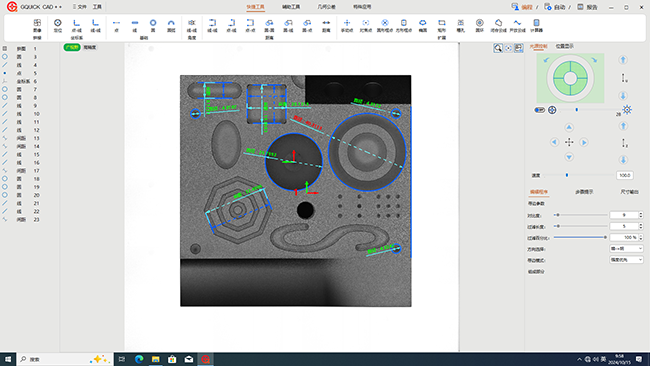The height and width of the screenshot is (366, 650).
Task: Open the calculator tool icon
Action: (x=536, y=25)
